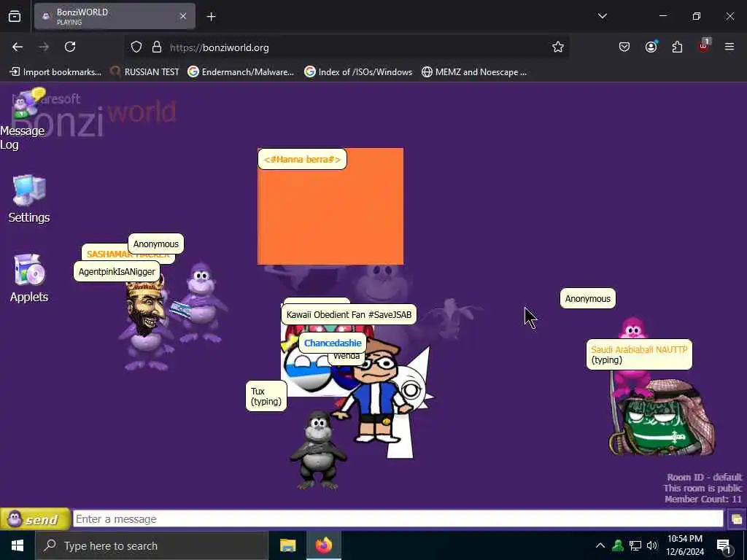Open a new tab
747x560 pixels.
coord(211,17)
